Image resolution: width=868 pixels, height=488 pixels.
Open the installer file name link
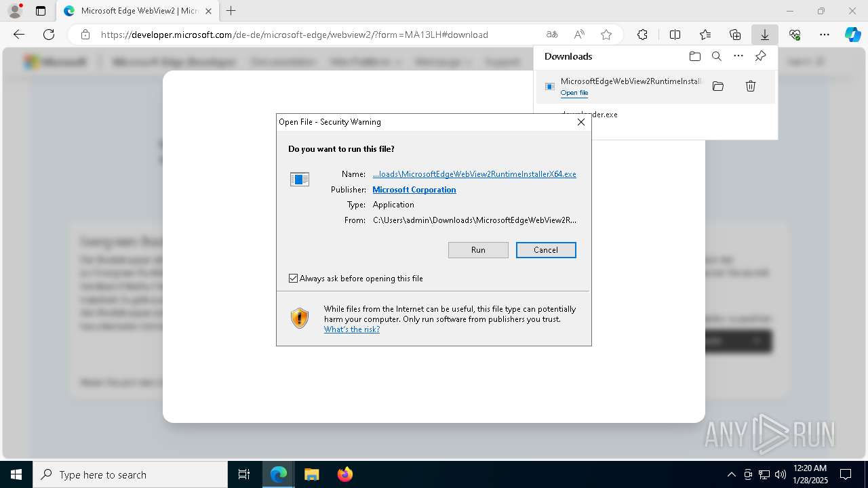click(475, 174)
